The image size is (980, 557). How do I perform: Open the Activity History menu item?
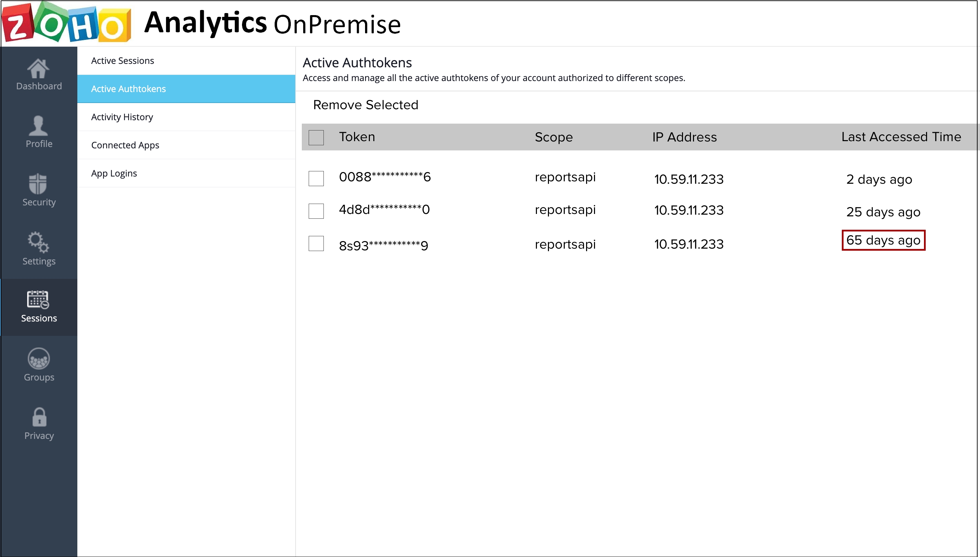pos(122,117)
